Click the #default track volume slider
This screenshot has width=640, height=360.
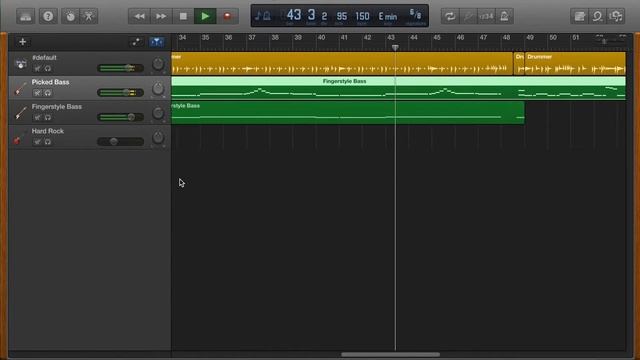point(120,68)
